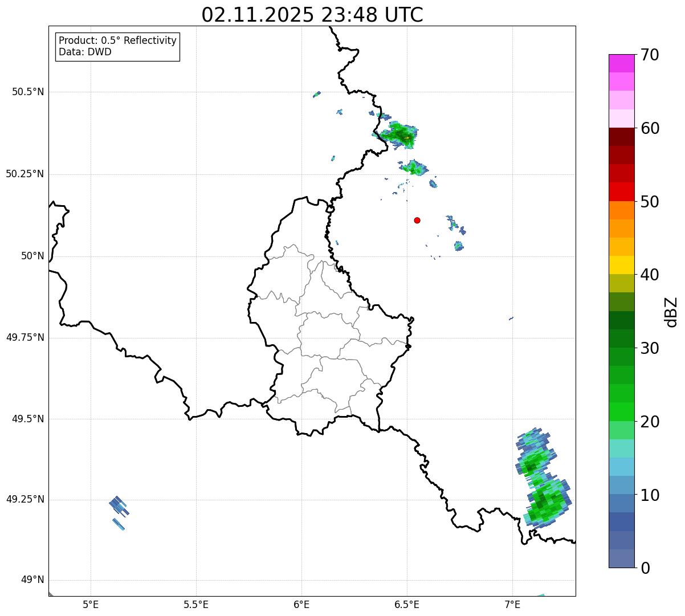Click the title 02.11.2025 23:48 UTC

[312, 15]
